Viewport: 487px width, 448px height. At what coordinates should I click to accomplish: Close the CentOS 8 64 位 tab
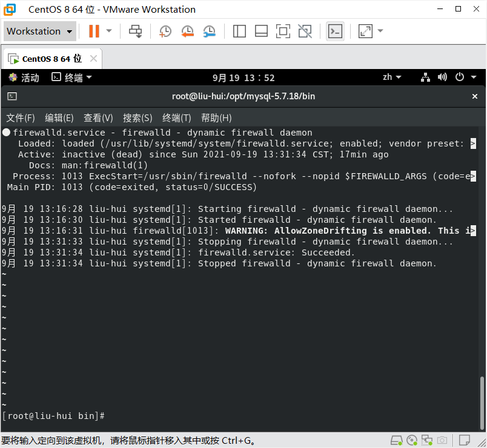point(93,58)
